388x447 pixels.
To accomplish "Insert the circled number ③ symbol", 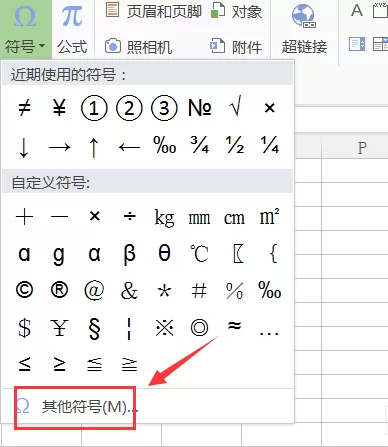I will [x=164, y=108].
